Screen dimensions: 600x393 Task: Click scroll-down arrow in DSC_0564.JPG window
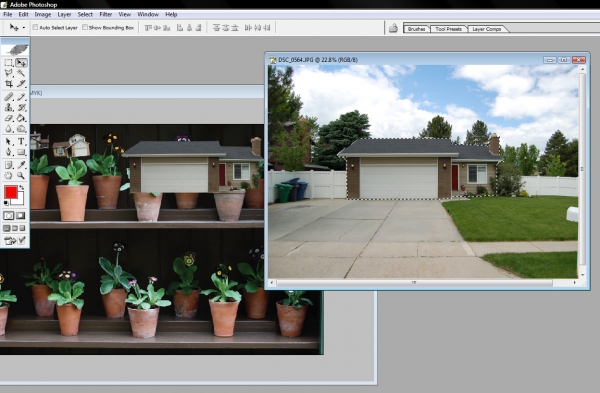click(x=582, y=275)
